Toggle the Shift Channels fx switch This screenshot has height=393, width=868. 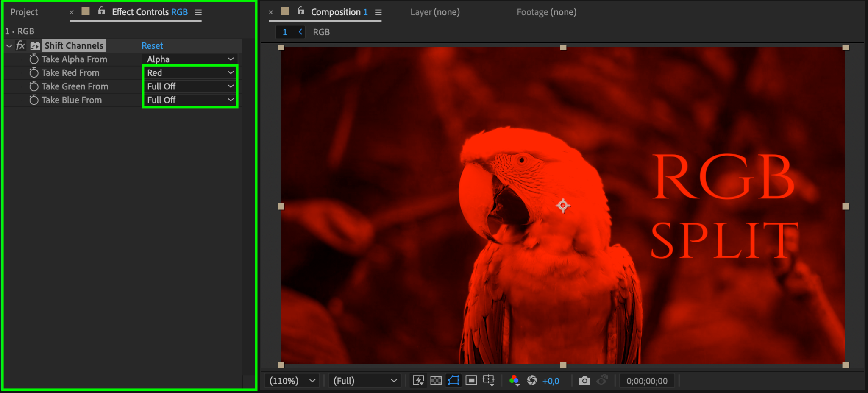[x=20, y=46]
